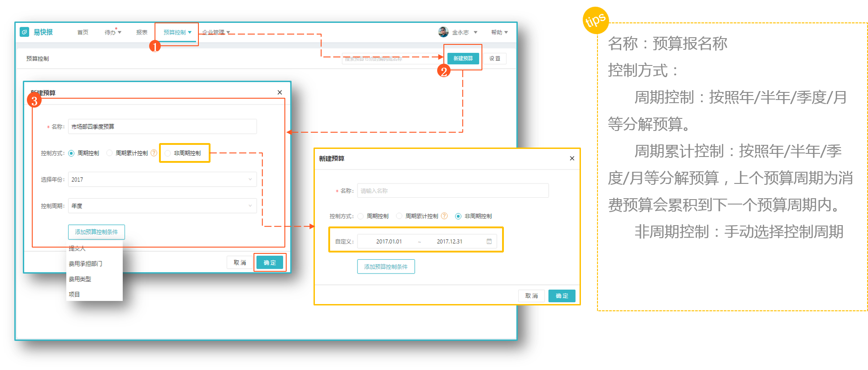
Task: Click help icon beside 周期累计控制 in right dialog
Action: click(444, 216)
